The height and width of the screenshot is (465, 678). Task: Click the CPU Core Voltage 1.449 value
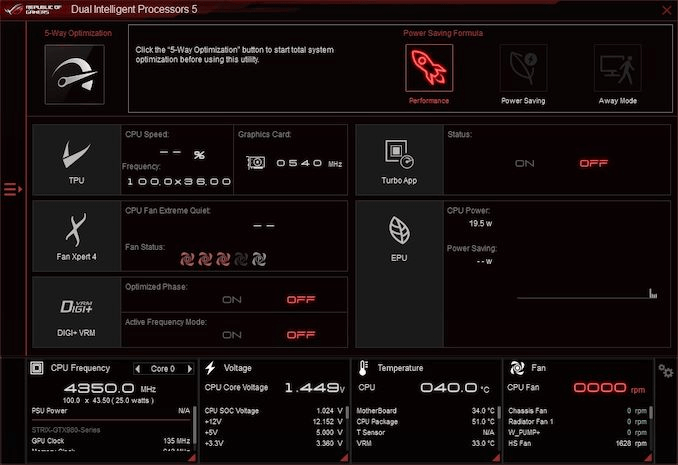[314, 388]
